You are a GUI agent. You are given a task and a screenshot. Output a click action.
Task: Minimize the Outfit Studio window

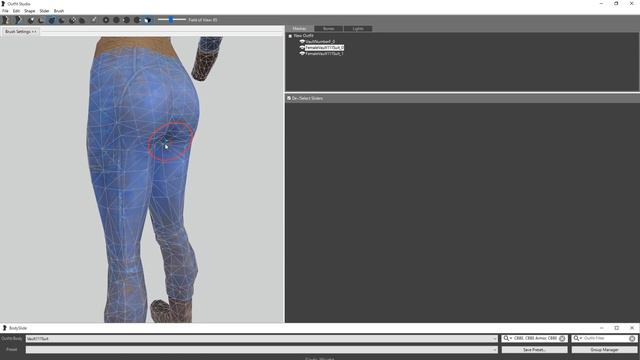coord(601,4)
